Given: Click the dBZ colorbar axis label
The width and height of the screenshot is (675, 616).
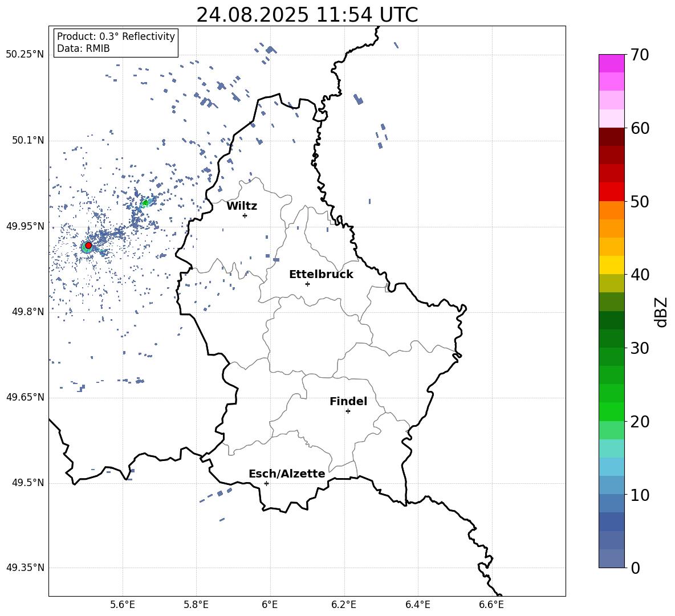Looking at the screenshot, I should (662, 312).
